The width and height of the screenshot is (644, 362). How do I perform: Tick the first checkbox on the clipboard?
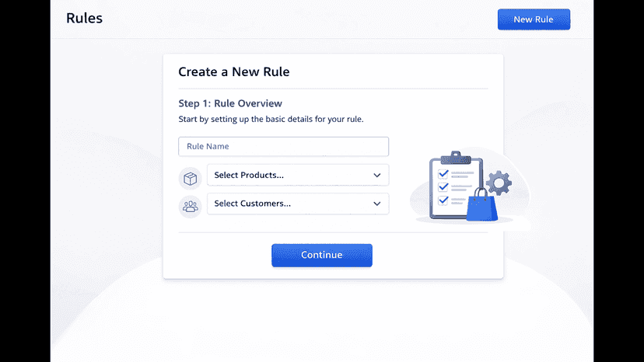[443, 174]
